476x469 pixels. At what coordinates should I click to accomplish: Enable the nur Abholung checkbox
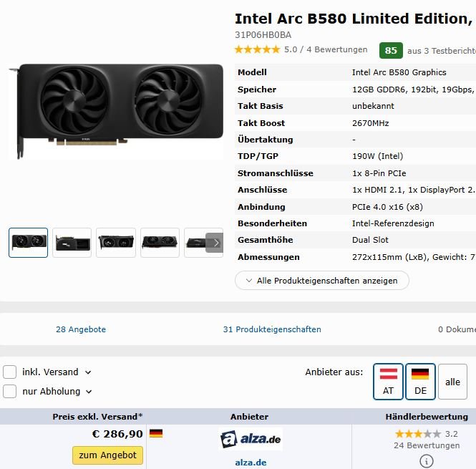(x=10, y=391)
